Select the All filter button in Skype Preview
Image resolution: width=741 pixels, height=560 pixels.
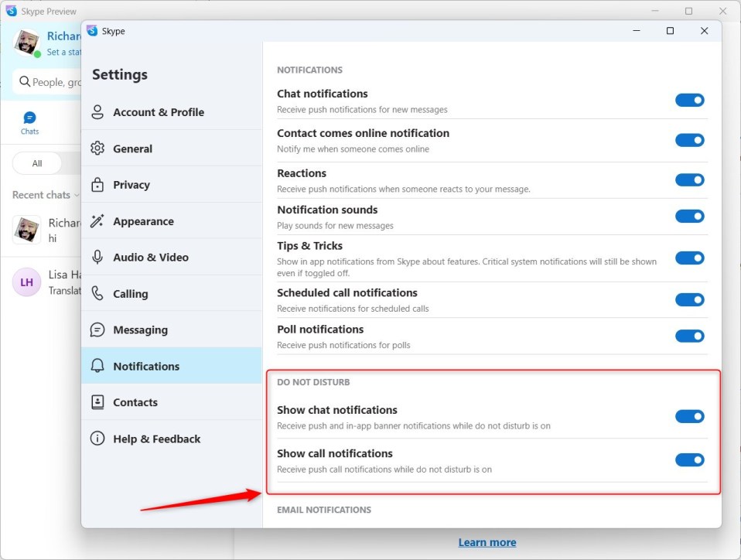(x=37, y=163)
